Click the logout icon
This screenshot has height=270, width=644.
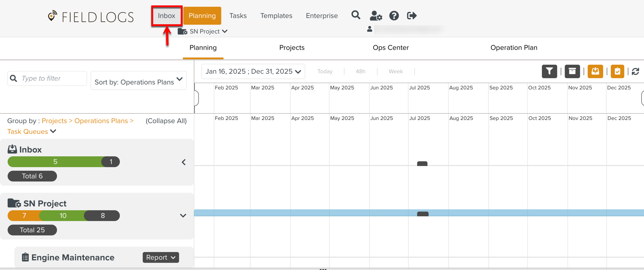412,16
